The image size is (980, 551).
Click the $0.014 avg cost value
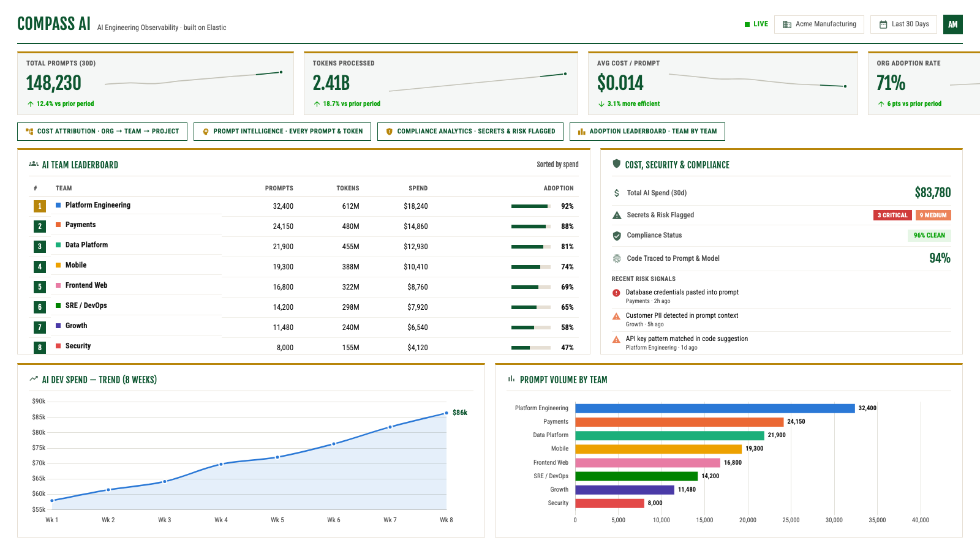click(x=620, y=83)
